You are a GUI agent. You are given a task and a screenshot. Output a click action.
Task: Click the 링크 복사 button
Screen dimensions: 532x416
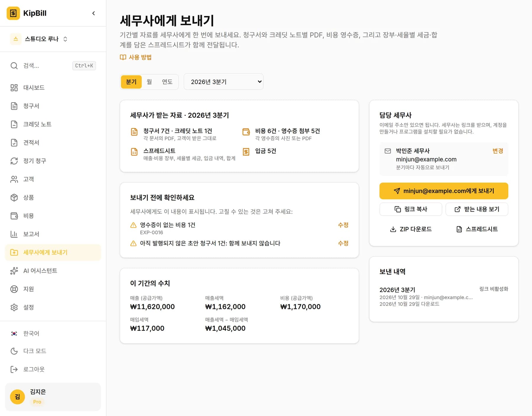pos(411,209)
